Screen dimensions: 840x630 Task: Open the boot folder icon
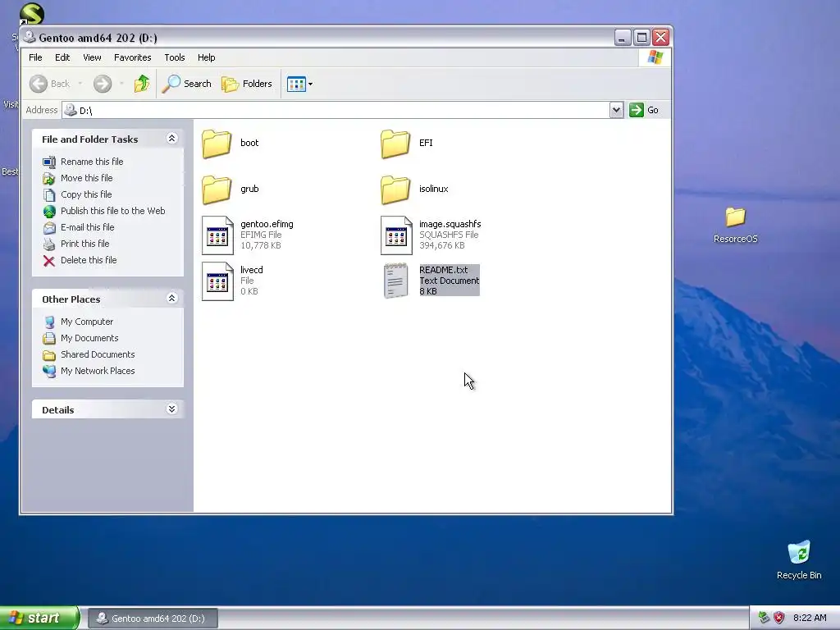217,143
